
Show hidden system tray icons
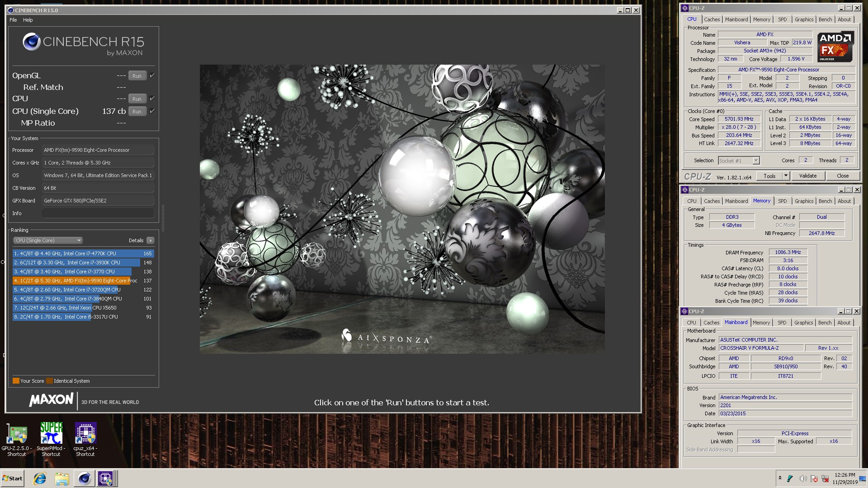click(779, 479)
